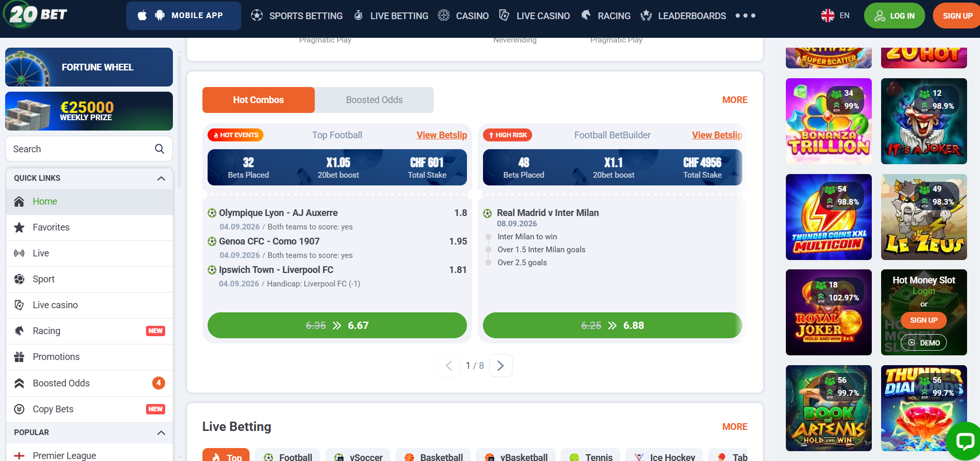Open Live Casino in top navigation
Image resolution: width=980 pixels, height=461 pixels.
point(534,16)
